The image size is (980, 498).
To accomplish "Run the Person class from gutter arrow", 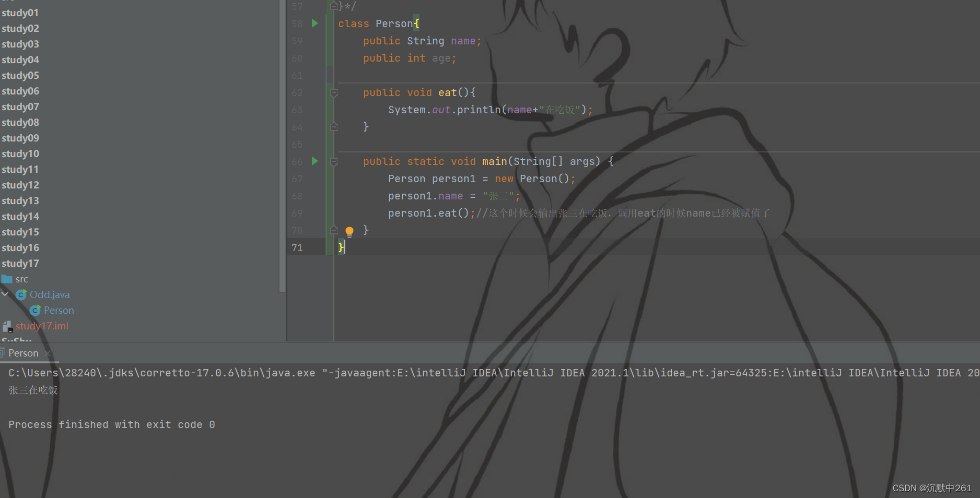I will (314, 23).
